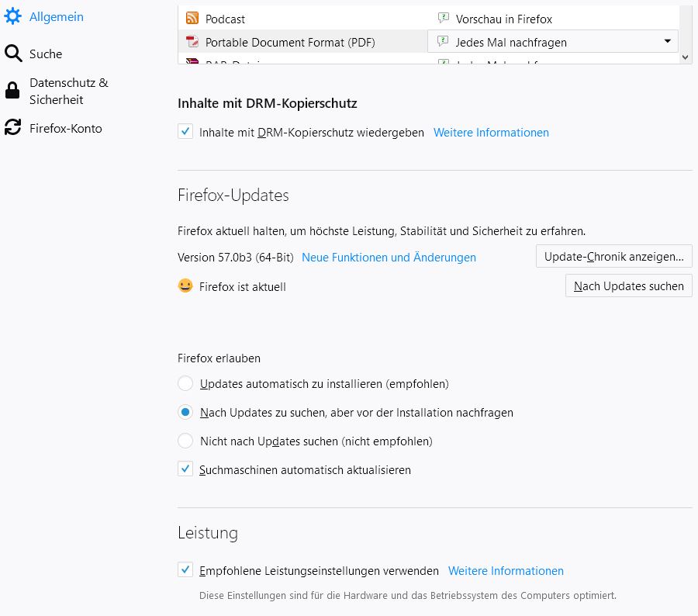The width and height of the screenshot is (698, 616).
Task: Click the Diese Einstellungen sind optimiert note
Action: coord(408,596)
